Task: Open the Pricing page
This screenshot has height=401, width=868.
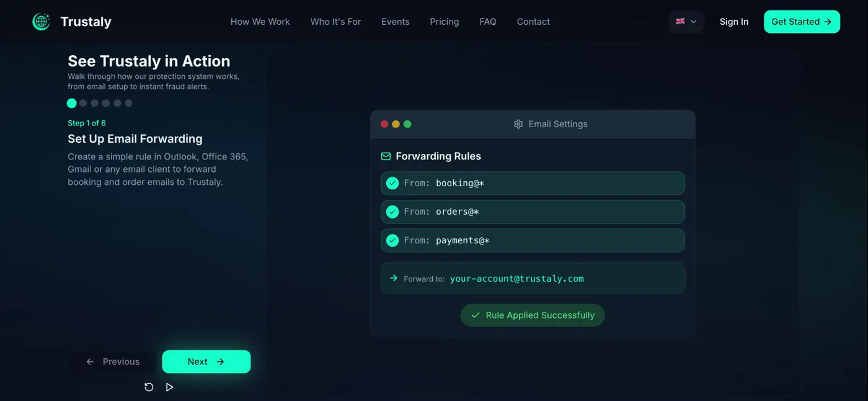Action: (445, 22)
